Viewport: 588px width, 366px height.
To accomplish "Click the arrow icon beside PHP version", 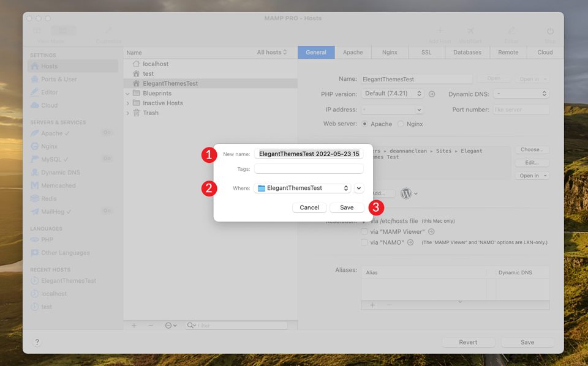I will pos(431,94).
